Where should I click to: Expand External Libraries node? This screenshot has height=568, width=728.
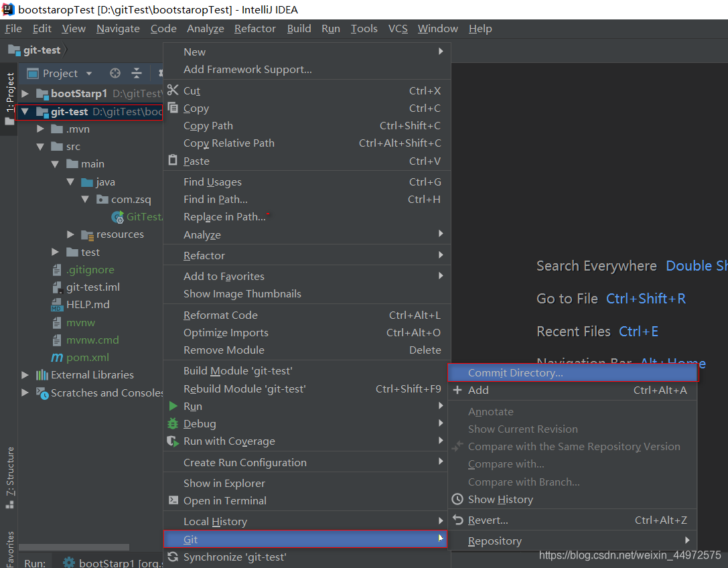click(25, 374)
